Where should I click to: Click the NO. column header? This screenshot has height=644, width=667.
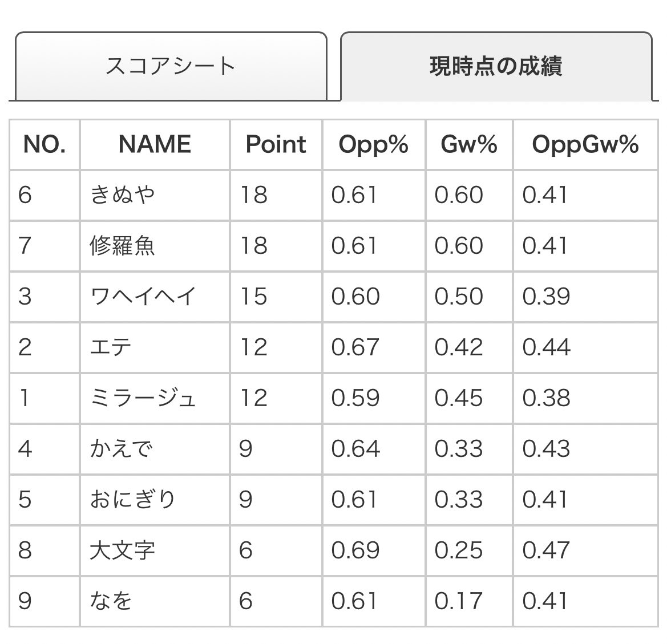point(45,144)
